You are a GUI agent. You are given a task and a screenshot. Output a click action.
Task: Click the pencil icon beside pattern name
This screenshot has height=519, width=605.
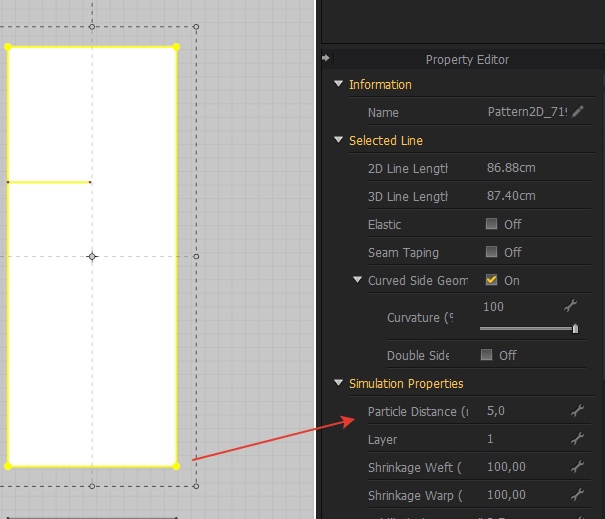pos(578,112)
